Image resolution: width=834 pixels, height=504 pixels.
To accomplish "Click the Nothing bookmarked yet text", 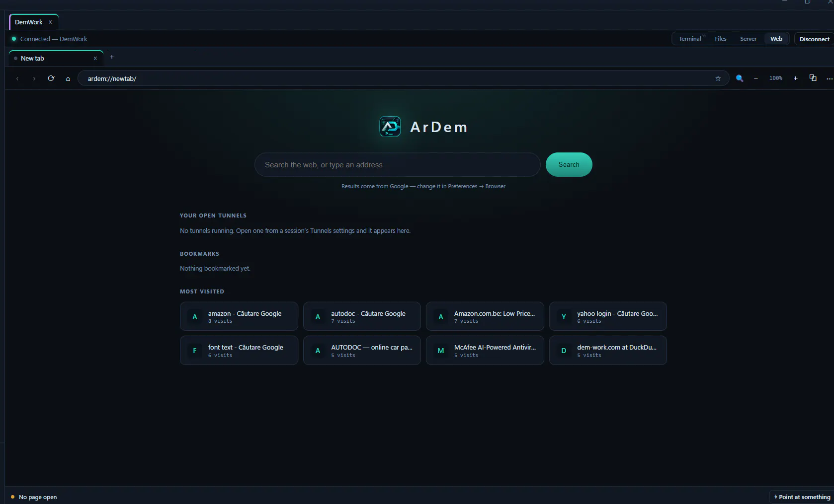I will click(215, 269).
